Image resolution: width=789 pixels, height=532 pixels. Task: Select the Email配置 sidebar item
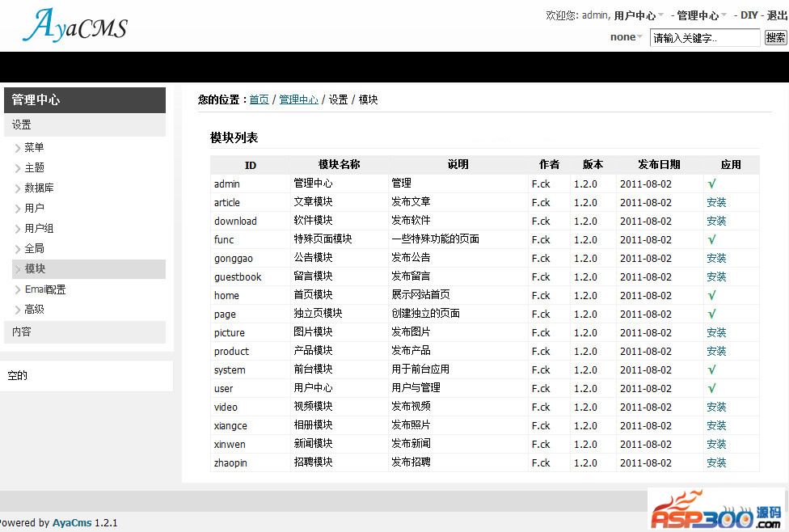(44, 289)
